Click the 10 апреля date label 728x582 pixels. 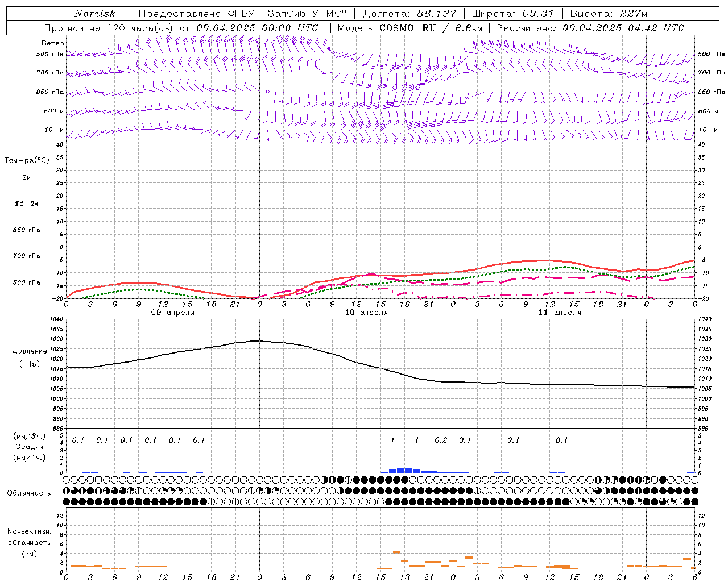point(366,313)
